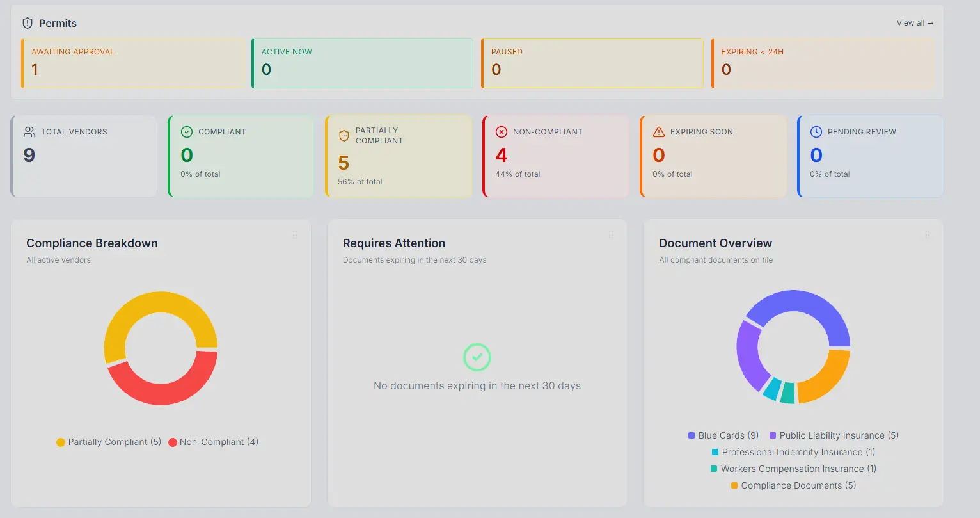
Task: Toggle the Compliance Documents (5) legend item
Action: click(793, 485)
